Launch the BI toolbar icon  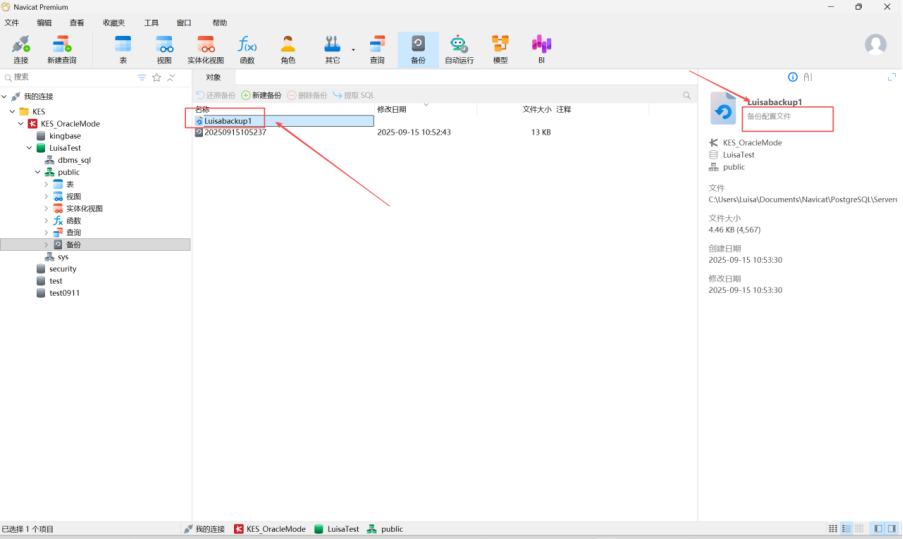point(541,48)
